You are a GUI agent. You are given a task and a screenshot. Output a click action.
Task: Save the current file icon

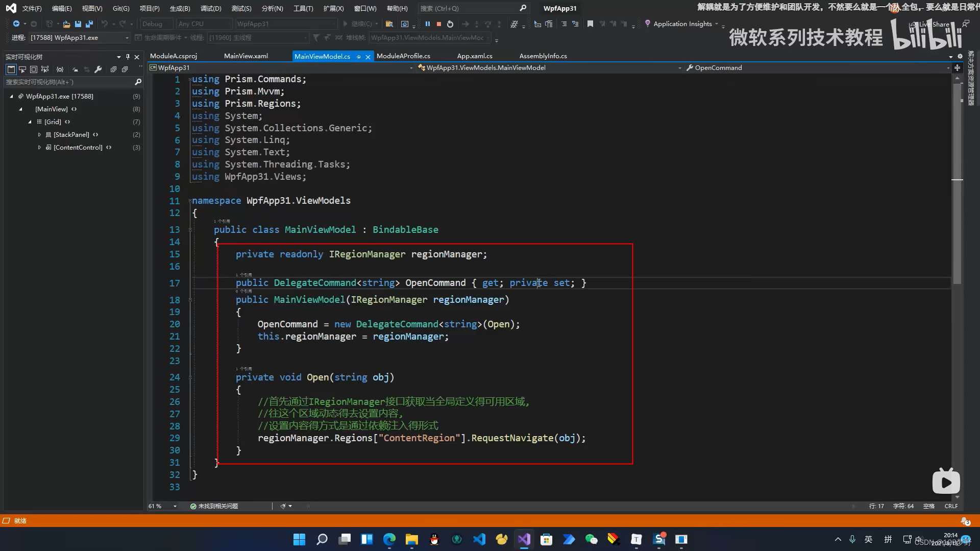(78, 24)
